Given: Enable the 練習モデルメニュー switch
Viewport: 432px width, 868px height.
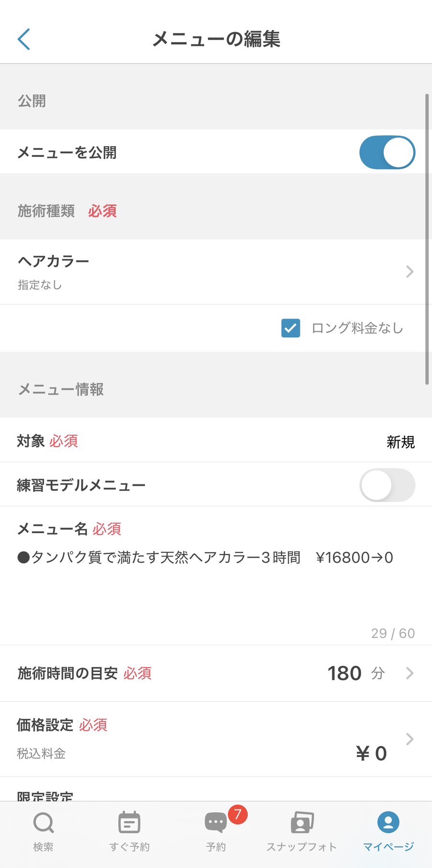Looking at the screenshot, I should [x=387, y=485].
